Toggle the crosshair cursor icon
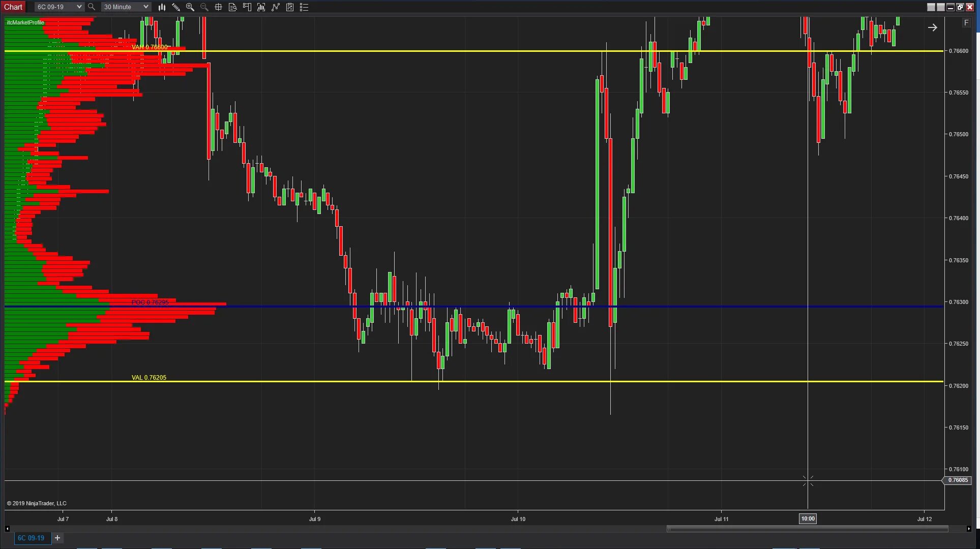980x549 pixels. click(218, 7)
